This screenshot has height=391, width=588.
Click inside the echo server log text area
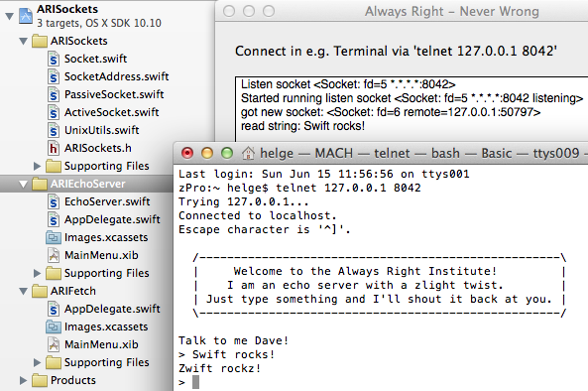tap(412, 109)
